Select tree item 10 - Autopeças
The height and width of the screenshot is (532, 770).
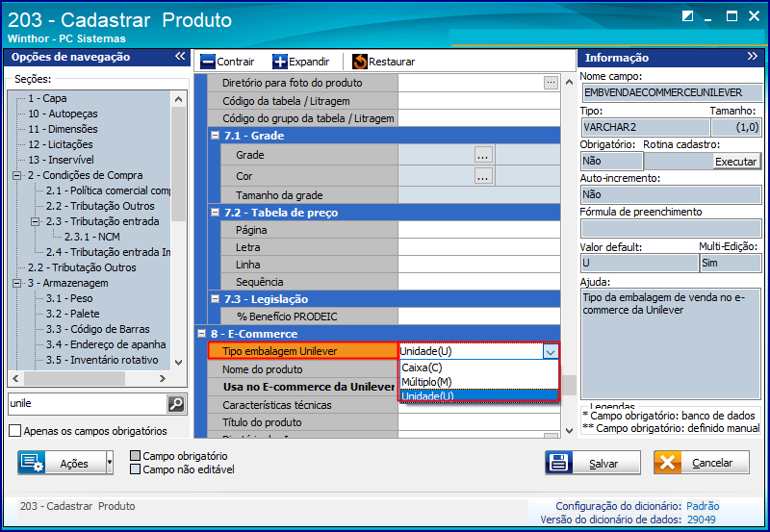(x=63, y=114)
